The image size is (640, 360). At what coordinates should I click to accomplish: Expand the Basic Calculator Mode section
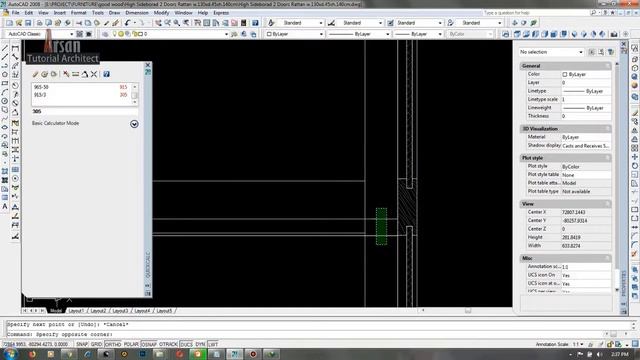point(134,124)
